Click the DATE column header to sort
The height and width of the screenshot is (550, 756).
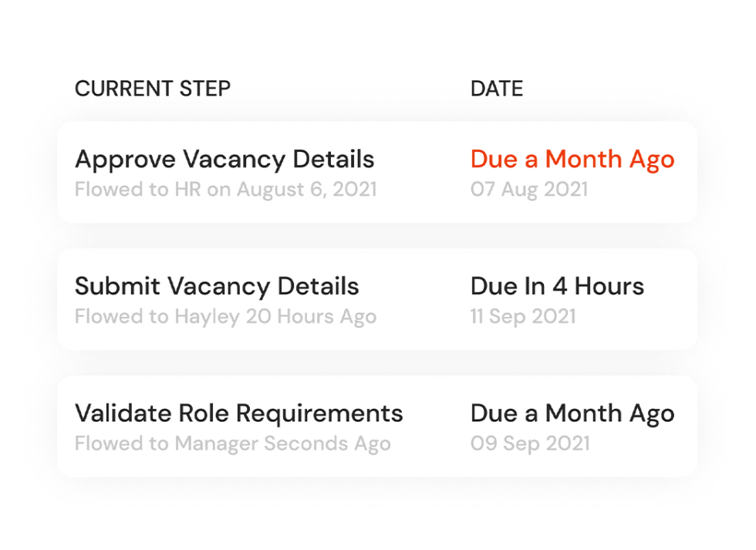pos(496,88)
